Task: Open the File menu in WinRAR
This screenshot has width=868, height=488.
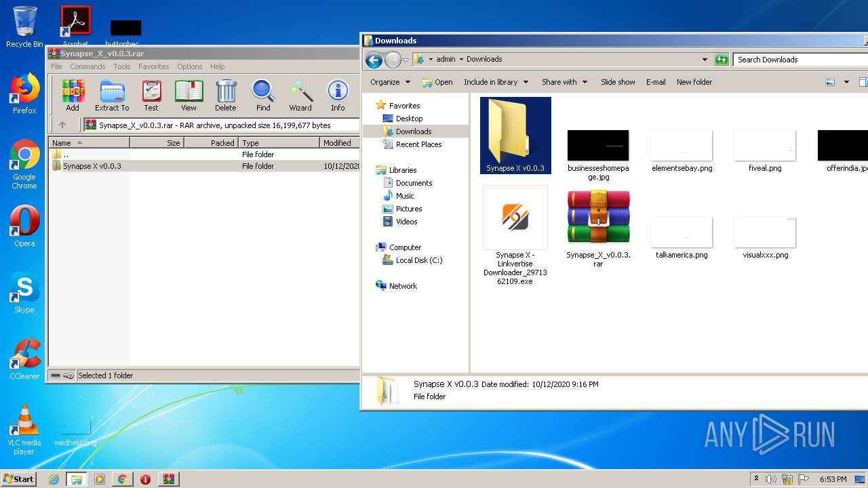Action: [x=56, y=66]
